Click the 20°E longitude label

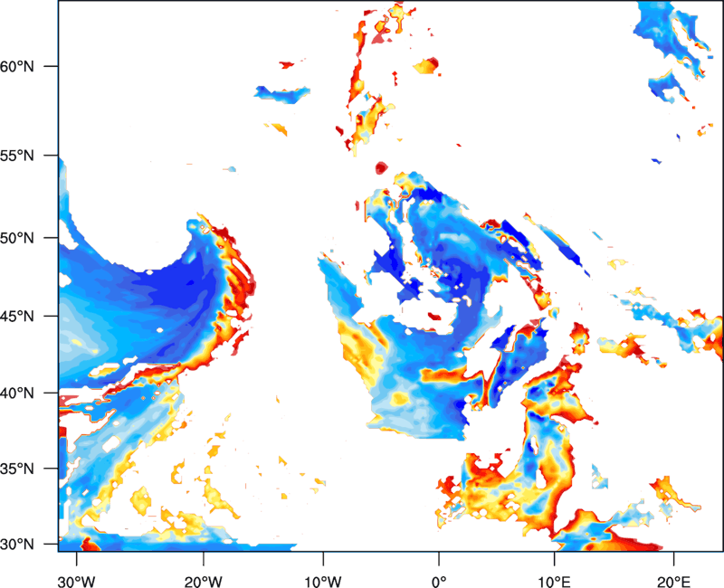coord(673,582)
